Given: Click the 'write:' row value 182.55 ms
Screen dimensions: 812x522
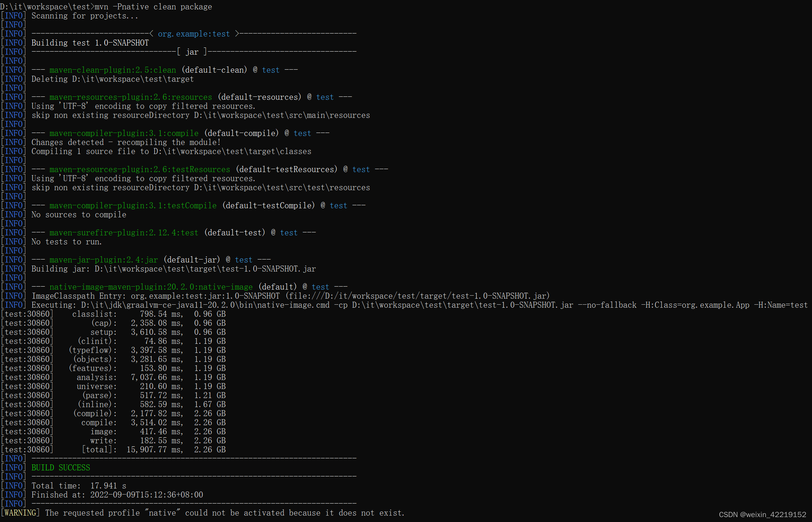Looking at the screenshot, I should point(161,441).
